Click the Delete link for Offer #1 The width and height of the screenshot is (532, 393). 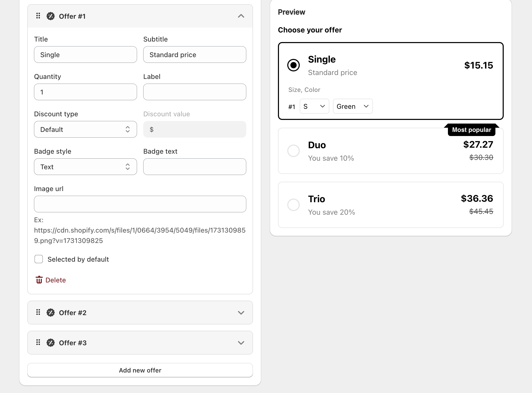56,280
